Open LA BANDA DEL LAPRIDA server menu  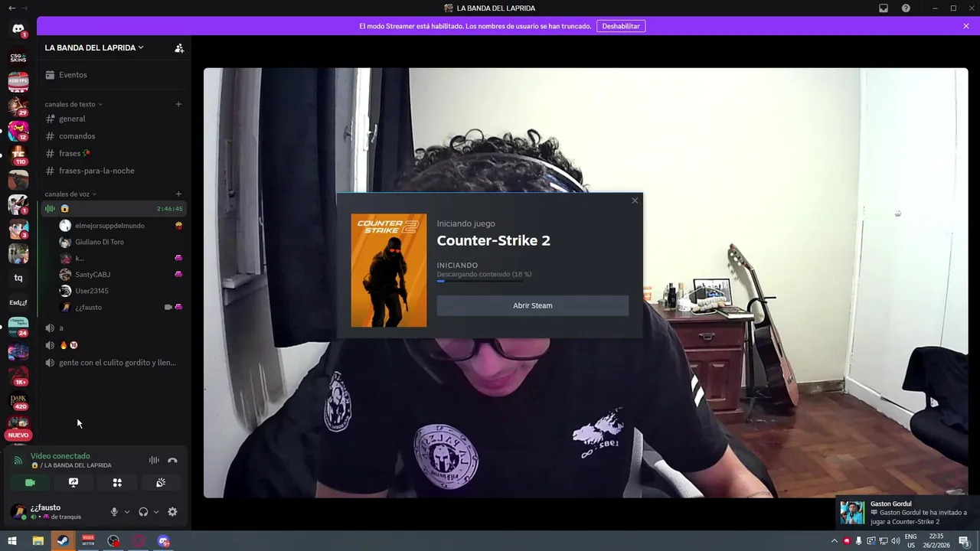coord(94,47)
